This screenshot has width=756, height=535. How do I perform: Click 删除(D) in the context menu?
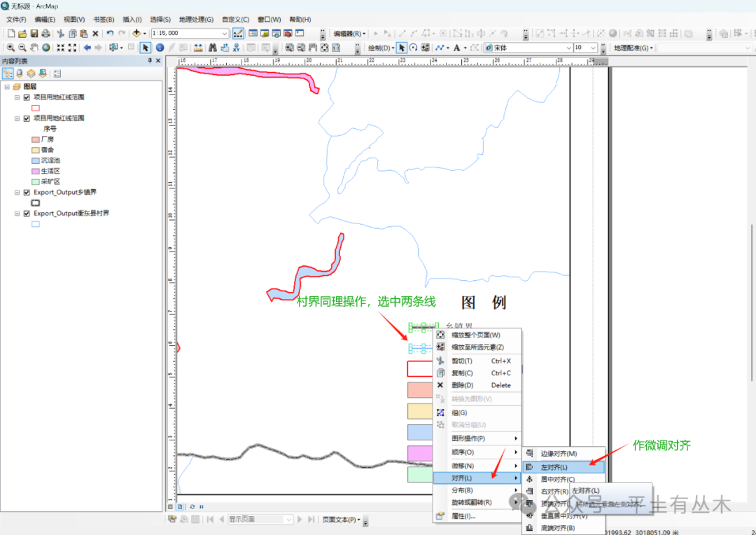[x=477, y=385]
